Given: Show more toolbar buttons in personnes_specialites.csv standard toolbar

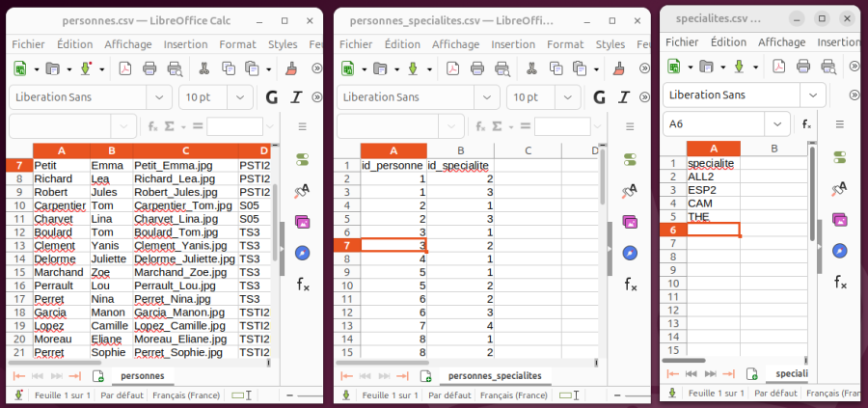Looking at the screenshot, I should [644, 68].
